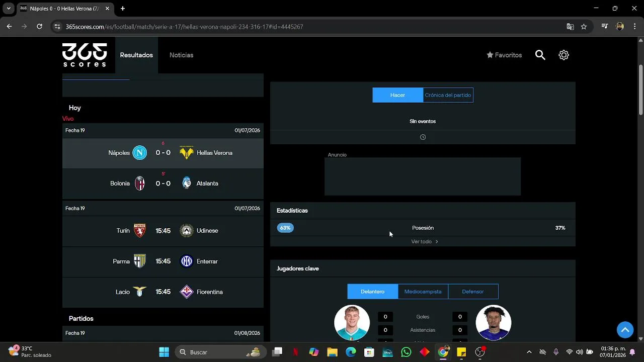Open the site settings gear icon
The height and width of the screenshot is (362, 644).
click(563, 55)
